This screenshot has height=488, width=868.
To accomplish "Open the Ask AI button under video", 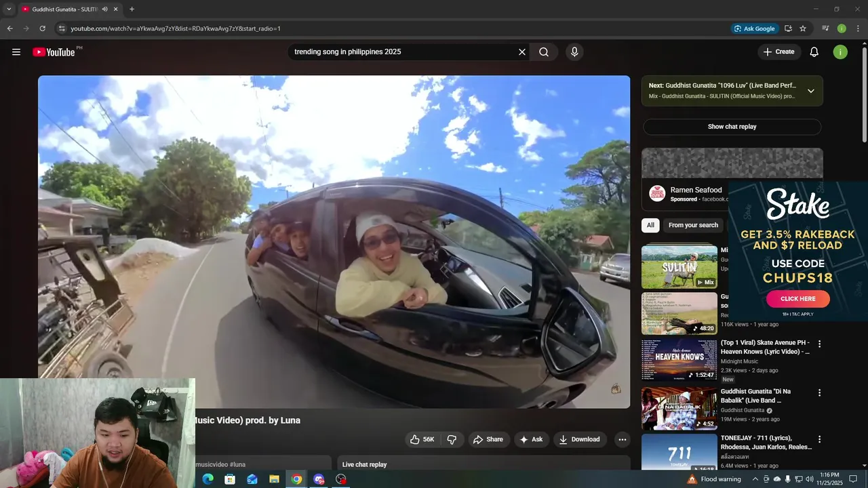I will point(532,439).
